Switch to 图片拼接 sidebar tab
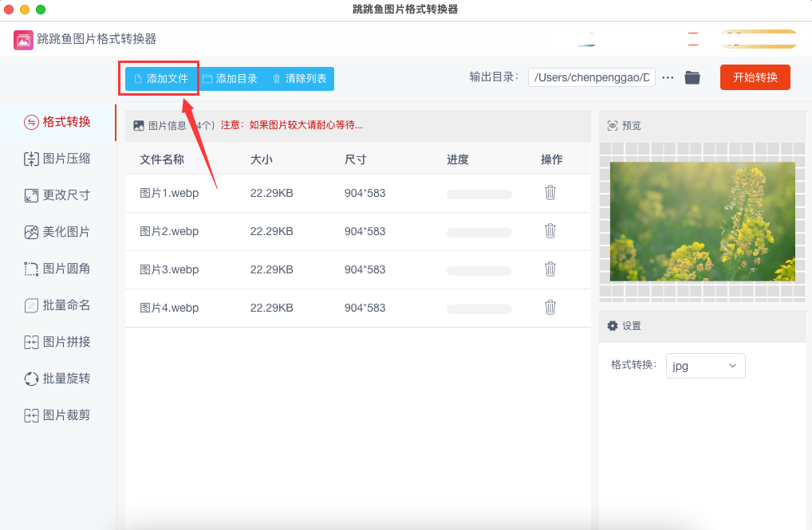The height and width of the screenshot is (530, 812). (57, 342)
